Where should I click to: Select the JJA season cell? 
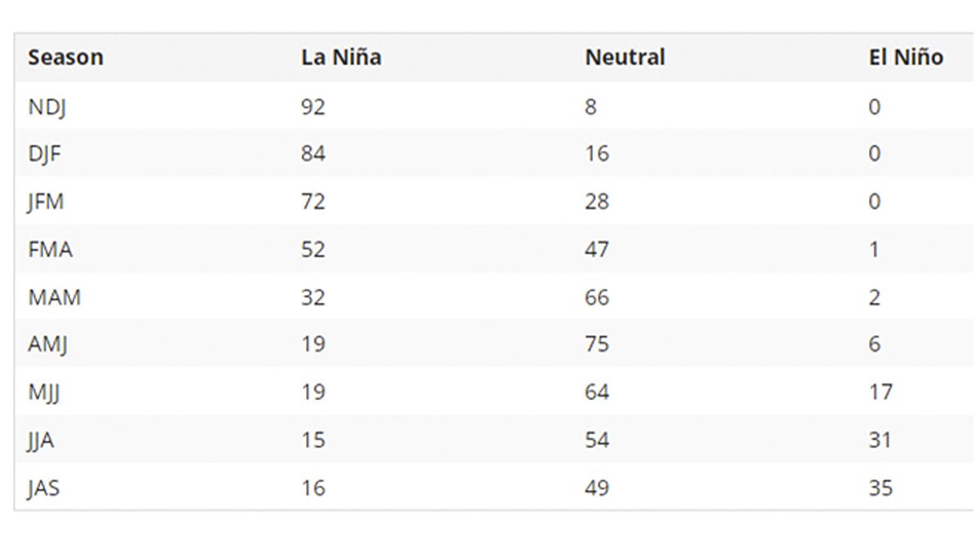point(41,441)
